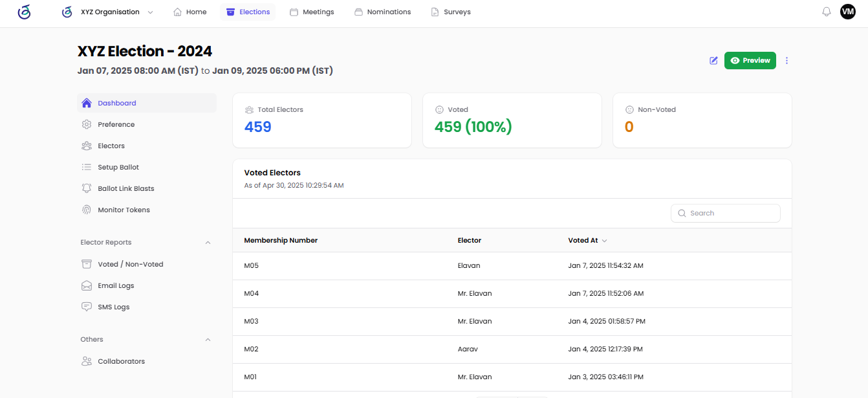Open Voted / Non-Voted report
The image size is (868, 398).
[x=130, y=264]
